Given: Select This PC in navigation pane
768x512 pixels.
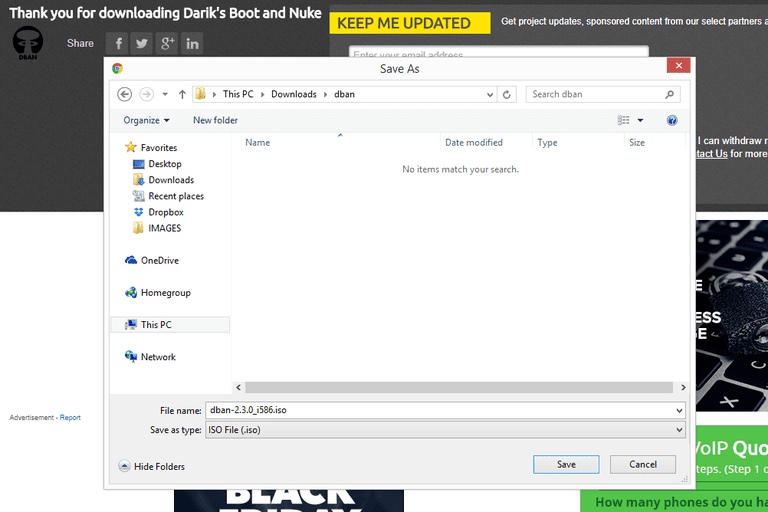Looking at the screenshot, I should click(170, 324).
